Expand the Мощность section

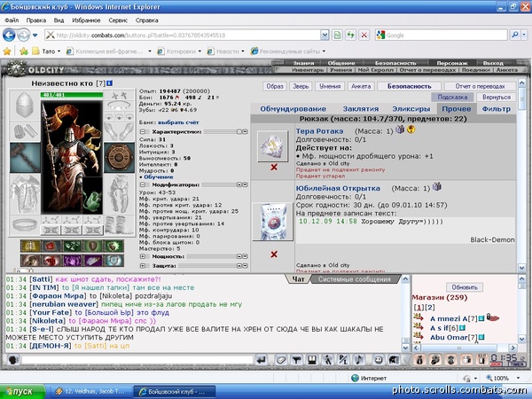coord(143,256)
